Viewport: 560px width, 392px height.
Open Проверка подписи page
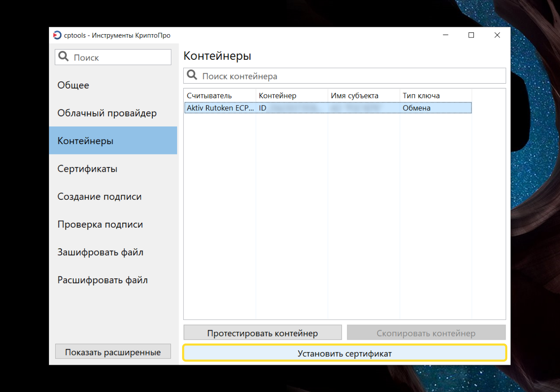[x=100, y=224]
